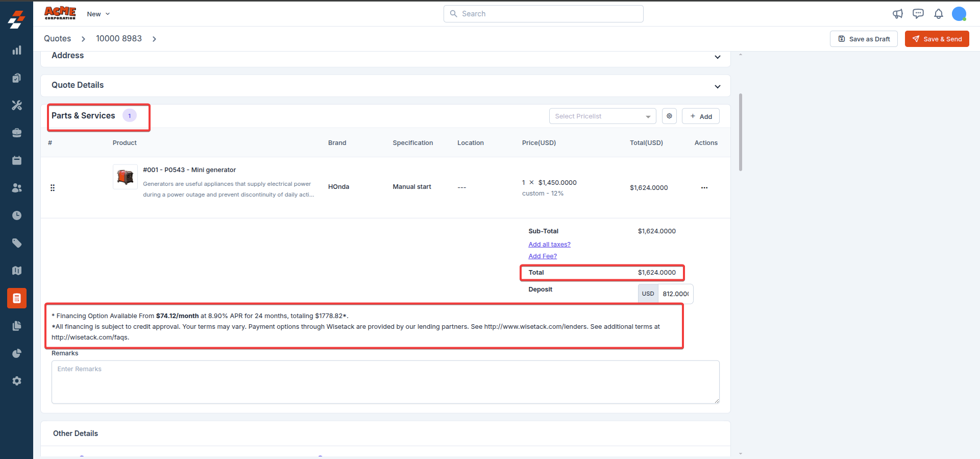Click the #001 - P0543 - Mini generator title

tap(189, 170)
